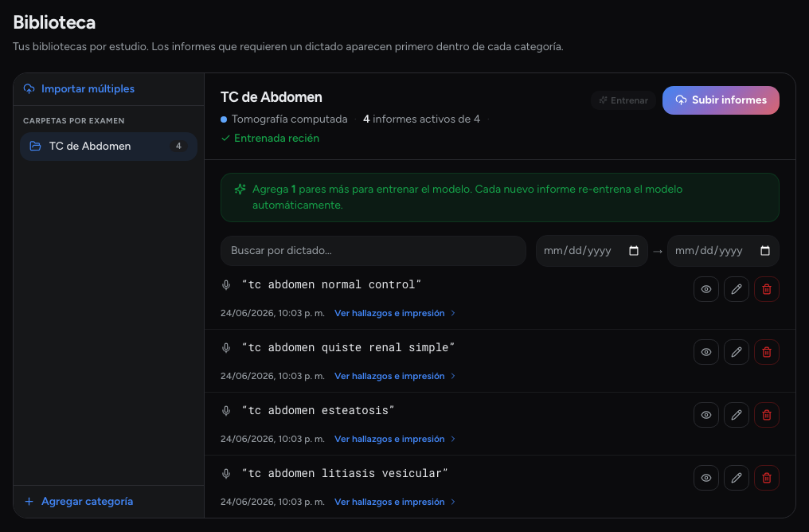Click microphone icon of "tc abdomen quiste renal simple"

coord(226,348)
